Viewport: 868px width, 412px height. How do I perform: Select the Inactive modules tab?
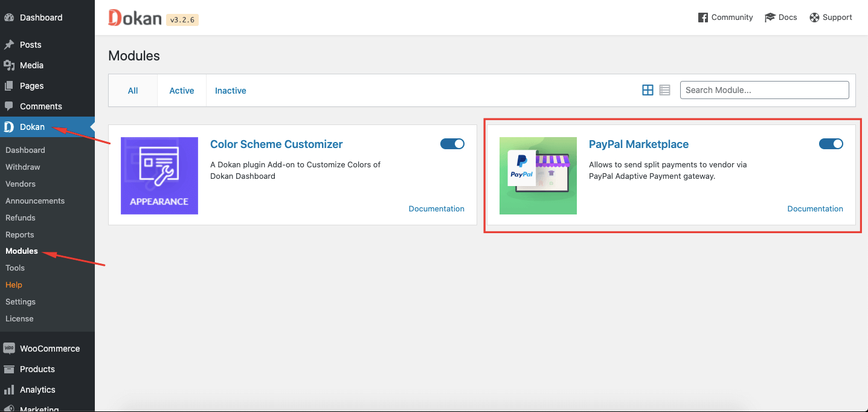231,91
